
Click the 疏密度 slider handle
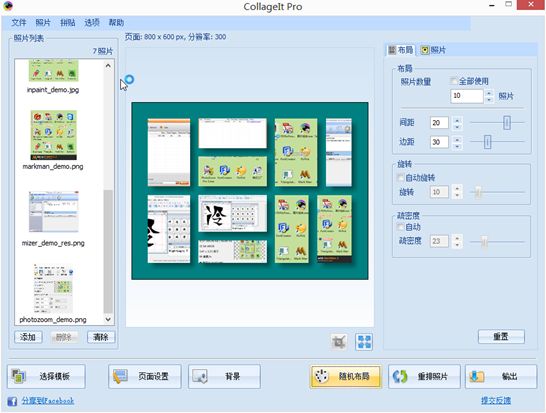tap(484, 241)
